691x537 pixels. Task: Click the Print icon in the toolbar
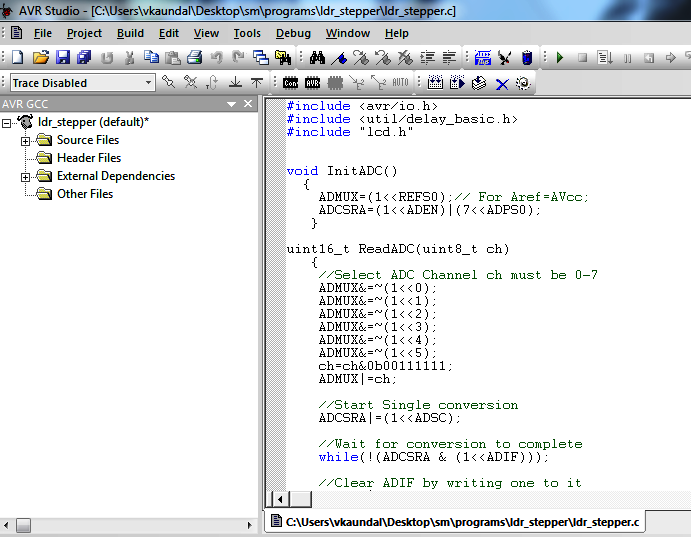pyautogui.click(x=195, y=58)
